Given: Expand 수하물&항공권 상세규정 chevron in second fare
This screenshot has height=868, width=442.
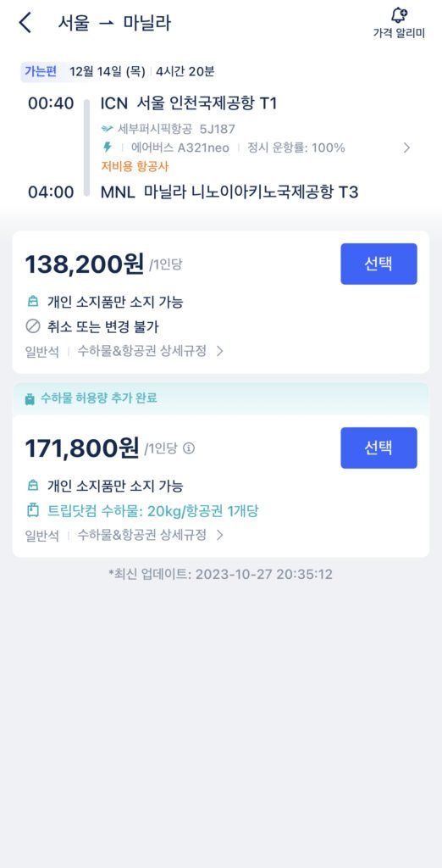Looking at the screenshot, I should [219, 535].
